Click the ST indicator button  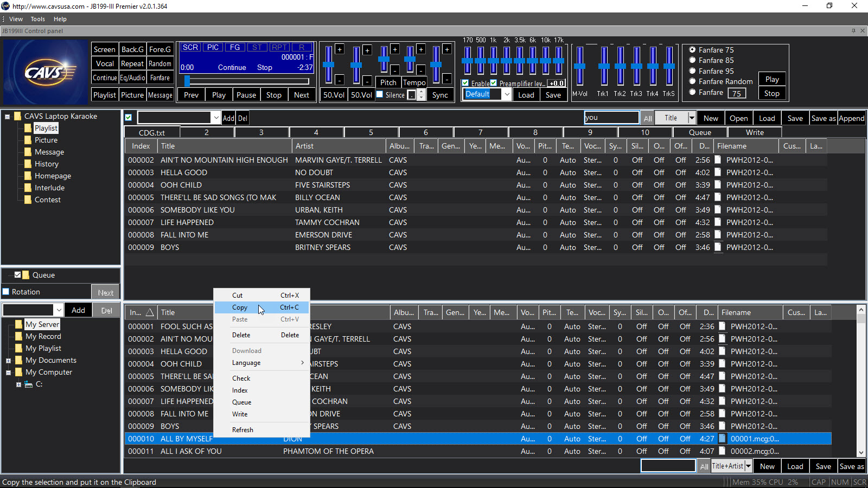[x=257, y=48]
